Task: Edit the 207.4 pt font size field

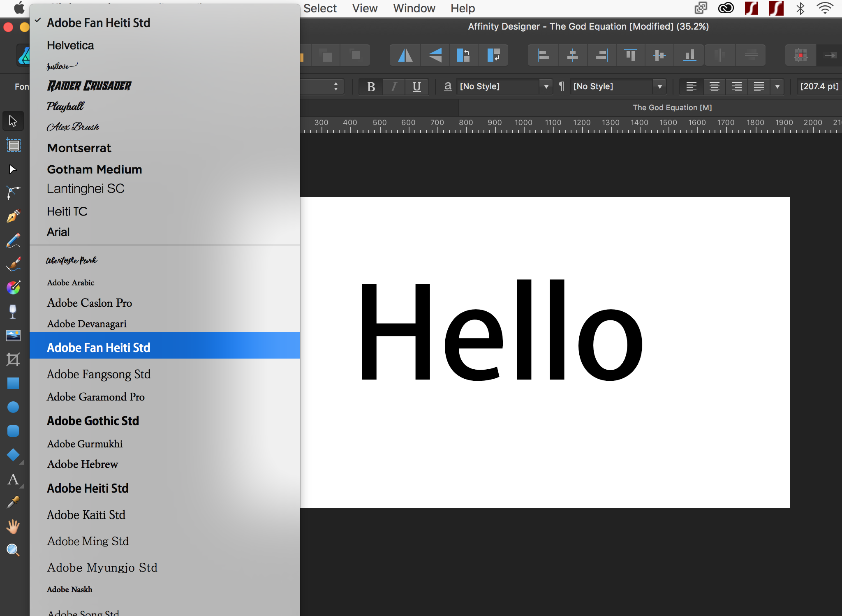Action: [x=819, y=86]
